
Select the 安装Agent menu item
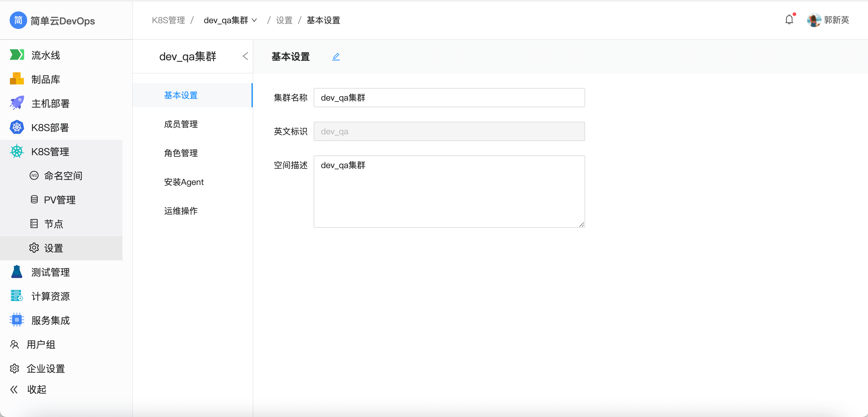tap(184, 182)
